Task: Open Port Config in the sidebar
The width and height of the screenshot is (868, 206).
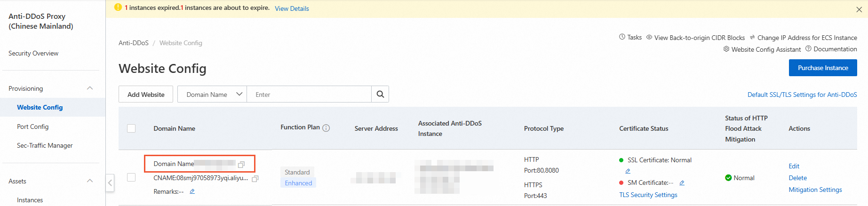Action: click(x=33, y=127)
